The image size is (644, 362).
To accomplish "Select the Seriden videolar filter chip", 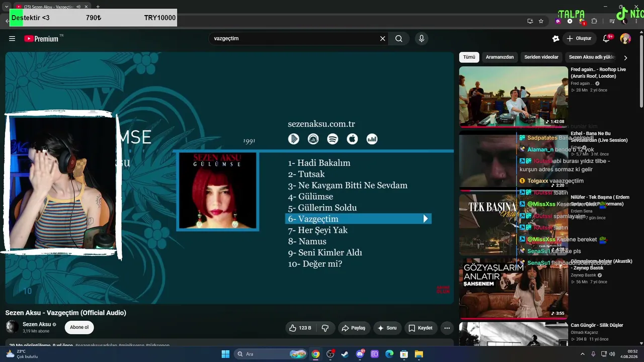I will 541,57.
